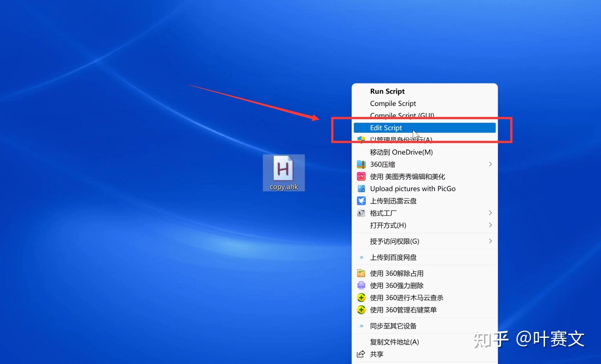The image size is (601, 364).
Task: Click the 上传到迅雷云盘 cloud icon
Action: pyautogui.click(x=361, y=201)
